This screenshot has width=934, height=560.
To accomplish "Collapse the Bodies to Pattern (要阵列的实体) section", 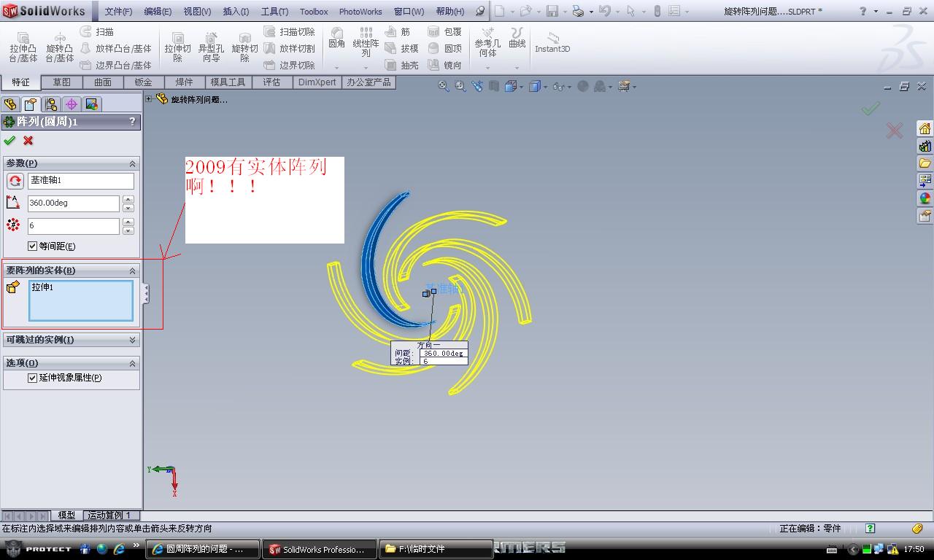I will (x=132, y=271).
